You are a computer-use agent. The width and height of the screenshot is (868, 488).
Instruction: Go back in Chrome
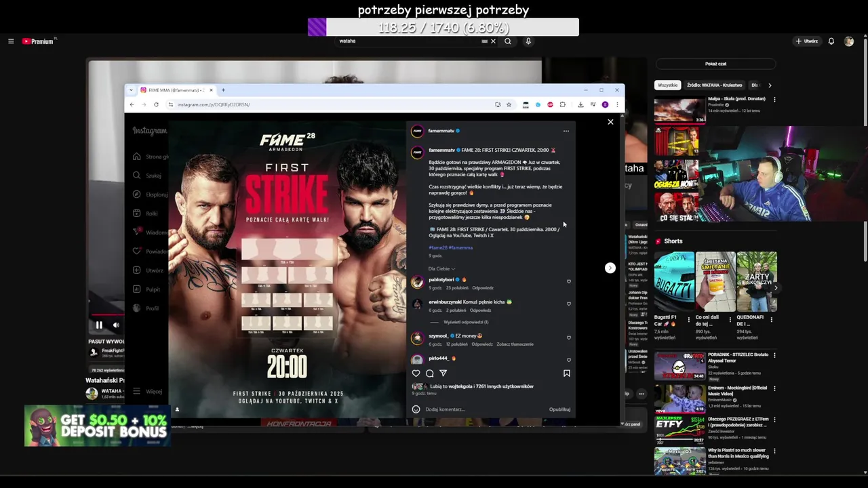pyautogui.click(x=132, y=104)
